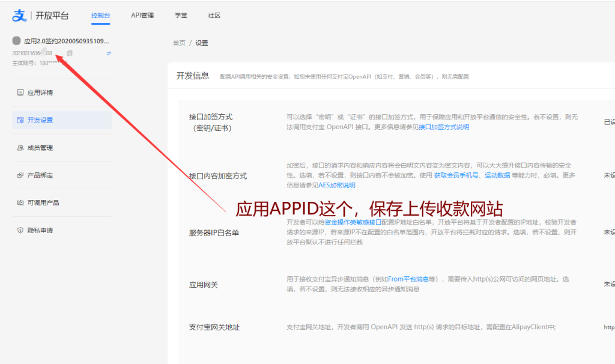Click the 成员管理 people icon
The height and width of the screenshot is (364, 615).
click(20, 148)
